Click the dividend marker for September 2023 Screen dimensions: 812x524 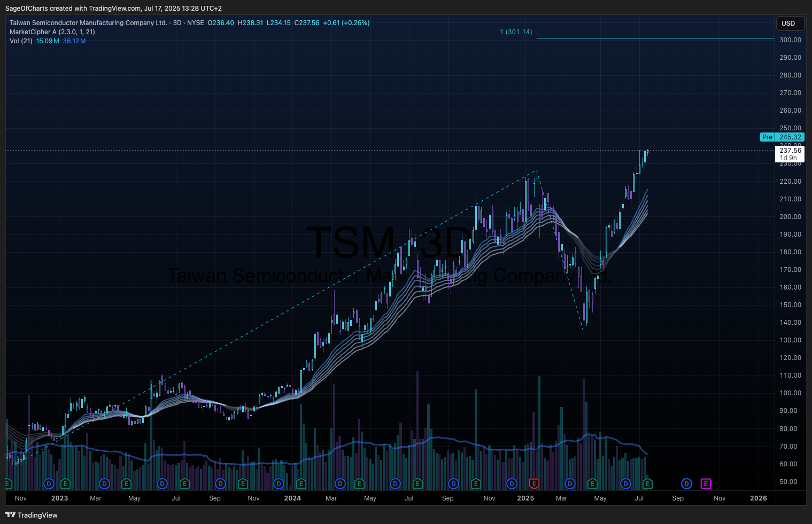(x=220, y=484)
